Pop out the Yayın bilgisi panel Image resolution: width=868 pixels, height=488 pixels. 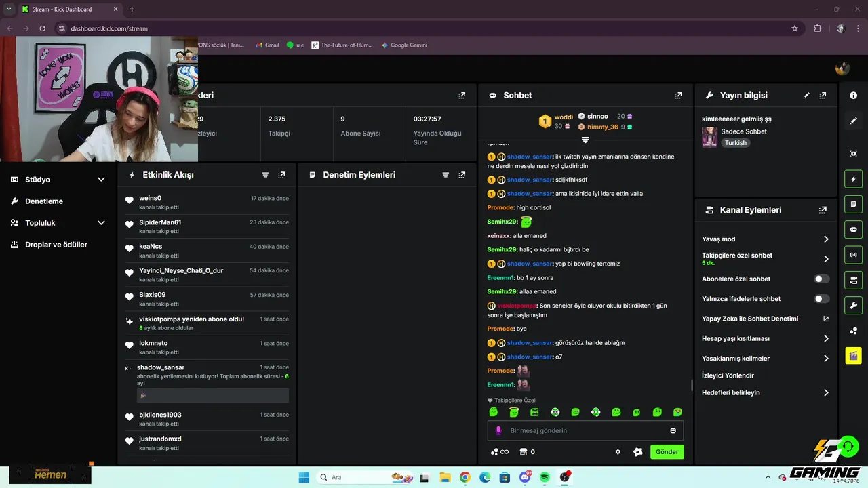[x=823, y=96]
